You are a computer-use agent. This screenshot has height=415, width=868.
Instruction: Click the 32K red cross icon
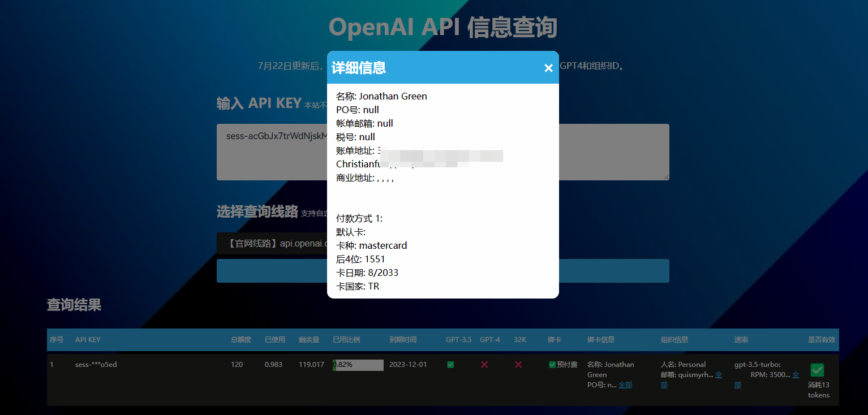(518, 365)
